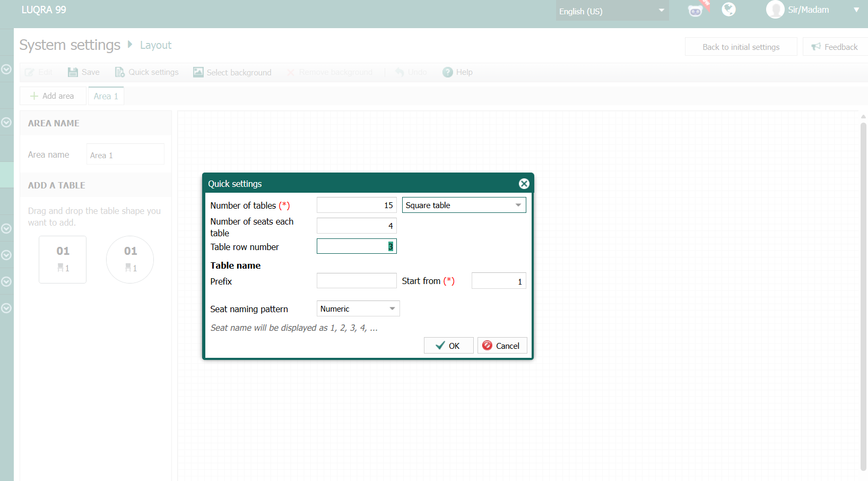Open the Square table type dropdown
This screenshot has height=481, width=868.
click(x=464, y=205)
